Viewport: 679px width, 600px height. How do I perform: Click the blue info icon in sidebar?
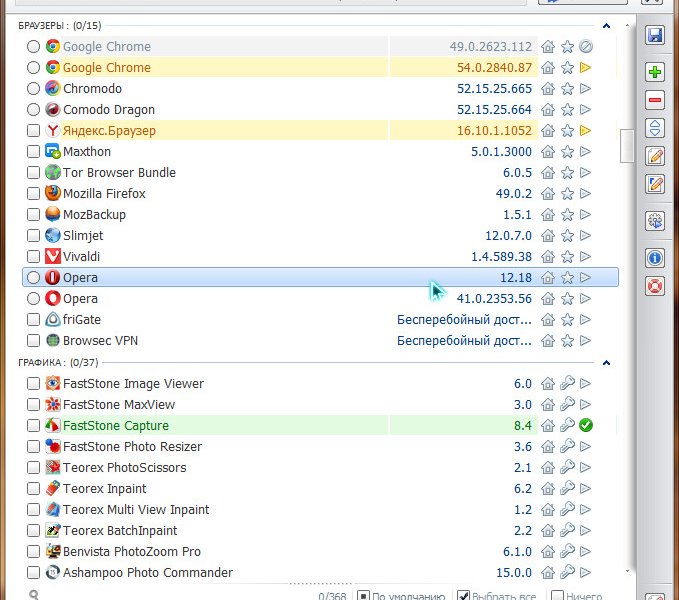coord(655,258)
